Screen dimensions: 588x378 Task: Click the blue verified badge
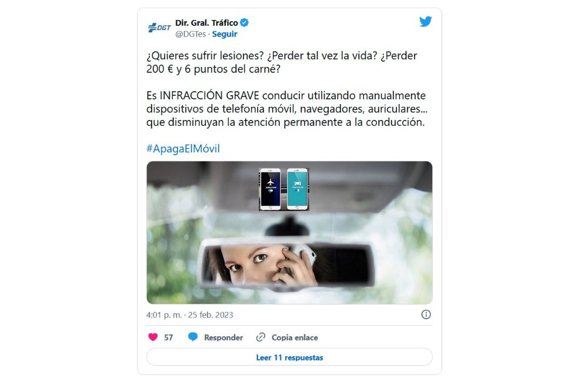245,22
